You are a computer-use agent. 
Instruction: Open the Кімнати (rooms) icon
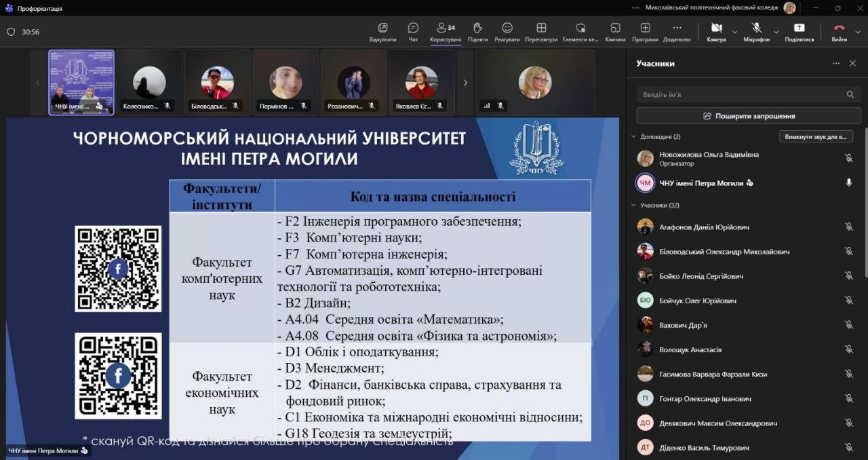(615, 31)
